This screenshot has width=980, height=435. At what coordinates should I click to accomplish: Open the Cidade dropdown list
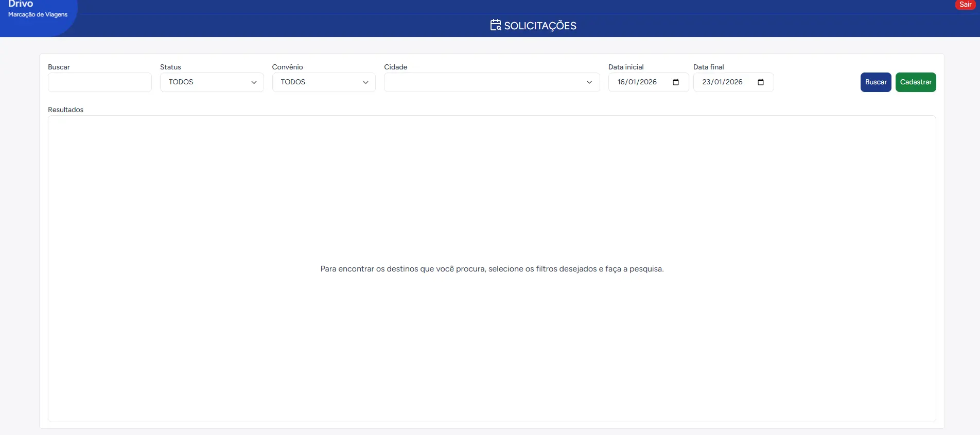click(x=492, y=82)
